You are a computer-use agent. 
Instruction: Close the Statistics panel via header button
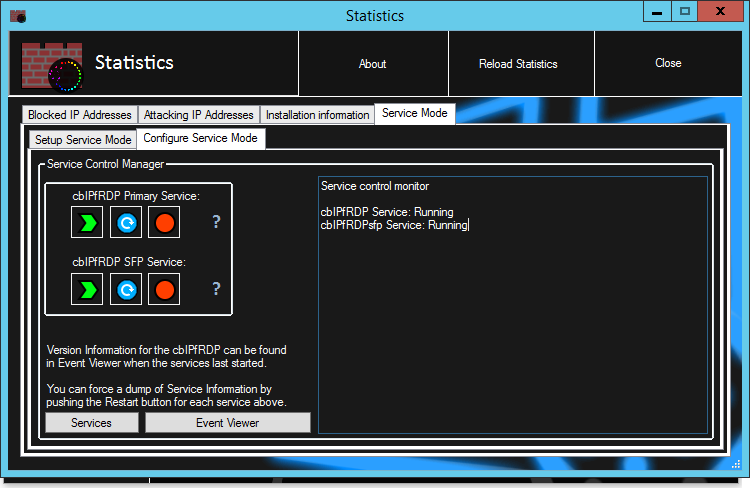pos(668,64)
